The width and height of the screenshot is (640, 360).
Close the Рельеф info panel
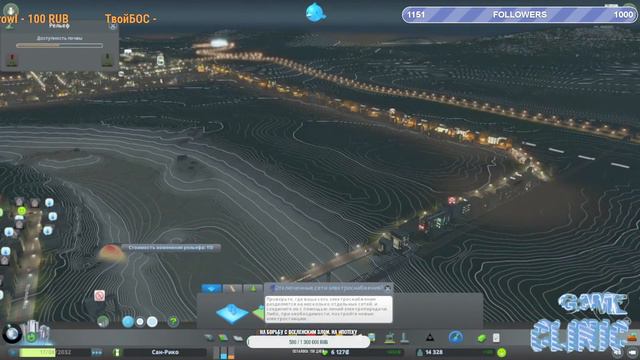[x=113, y=27]
